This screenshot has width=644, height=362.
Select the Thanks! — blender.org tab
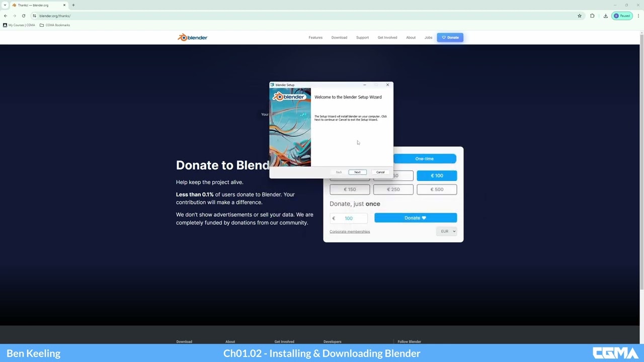tap(38, 5)
